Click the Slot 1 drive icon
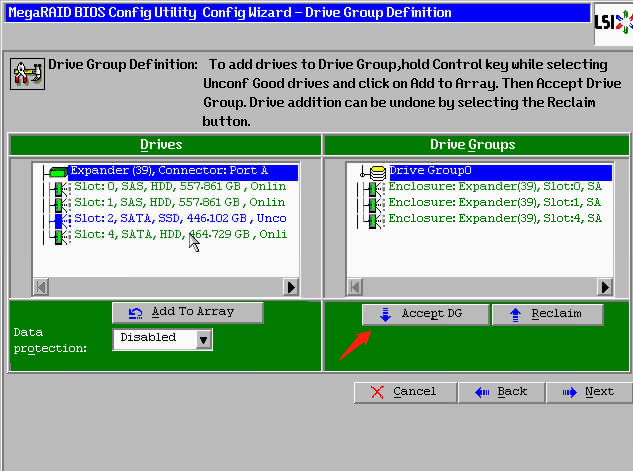This screenshot has height=471, width=633. coord(61,205)
